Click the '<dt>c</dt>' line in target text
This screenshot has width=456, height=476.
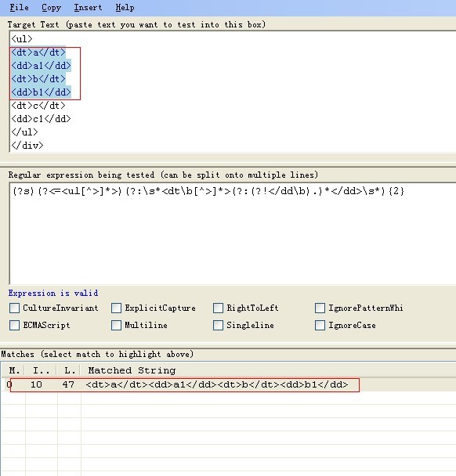[x=38, y=106]
